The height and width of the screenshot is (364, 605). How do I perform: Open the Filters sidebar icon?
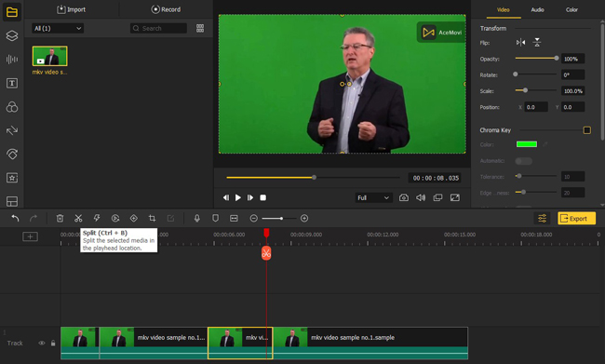click(12, 107)
